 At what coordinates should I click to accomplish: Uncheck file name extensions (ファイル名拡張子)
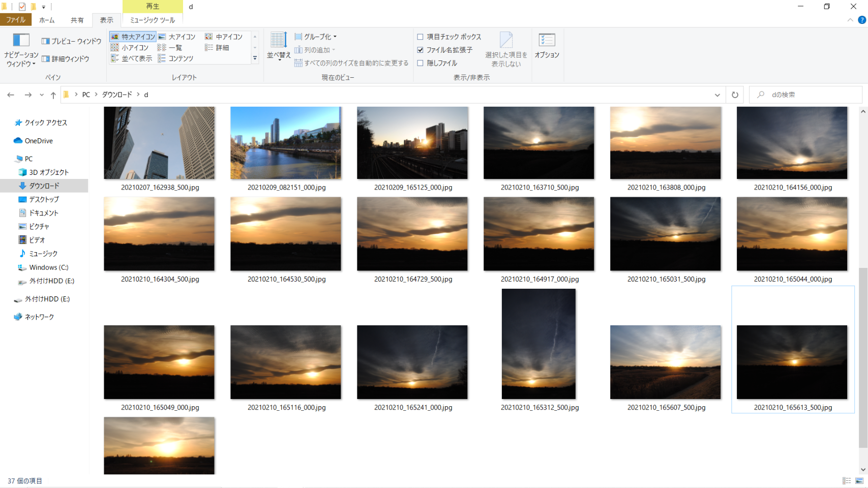(420, 50)
